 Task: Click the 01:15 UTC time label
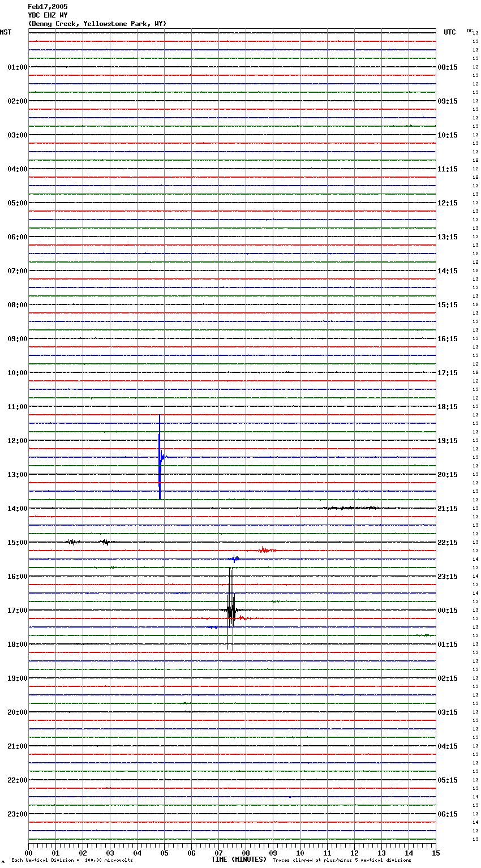pyautogui.click(x=448, y=644)
